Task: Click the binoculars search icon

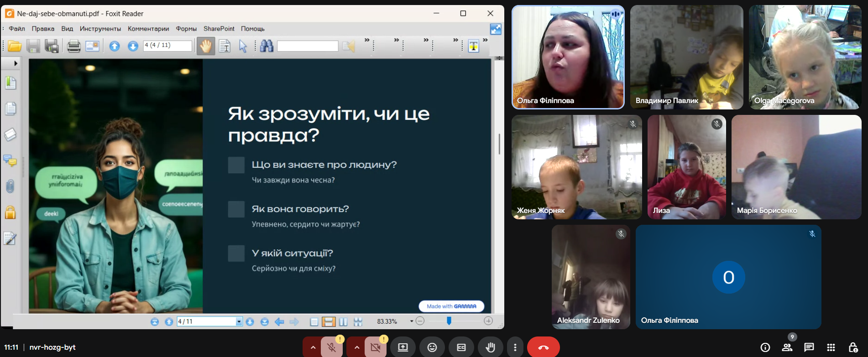Action: [267, 46]
